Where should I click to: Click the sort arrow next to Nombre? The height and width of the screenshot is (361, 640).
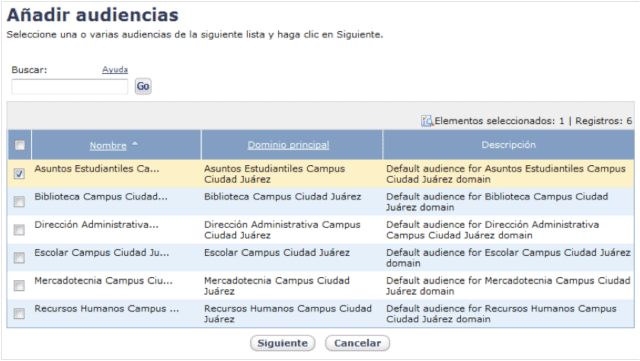(x=135, y=144)
